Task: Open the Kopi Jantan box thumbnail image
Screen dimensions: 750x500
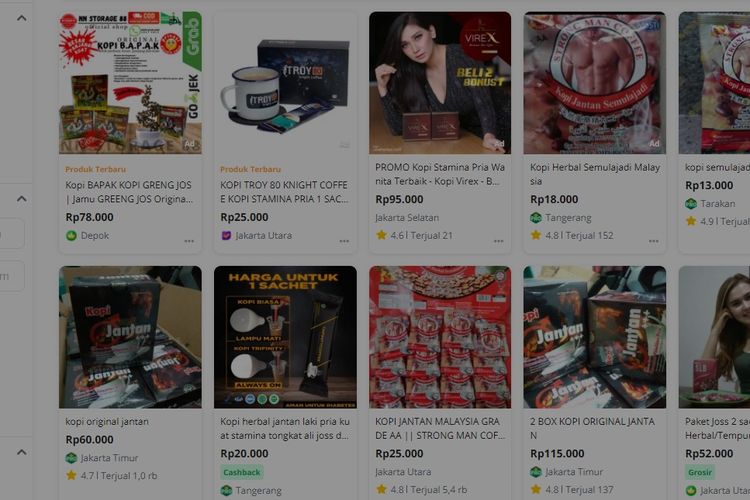Action: pyautogui.click(x=130, y=337)
